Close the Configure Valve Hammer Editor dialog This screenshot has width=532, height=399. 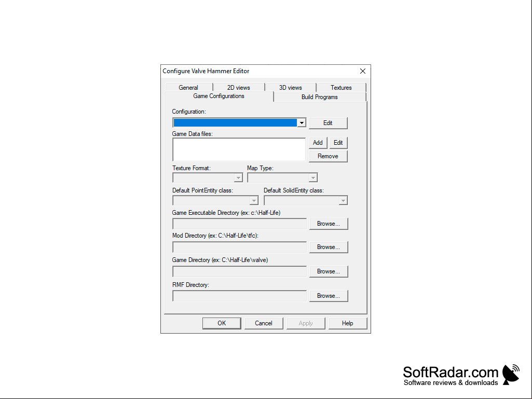[363, 71]
